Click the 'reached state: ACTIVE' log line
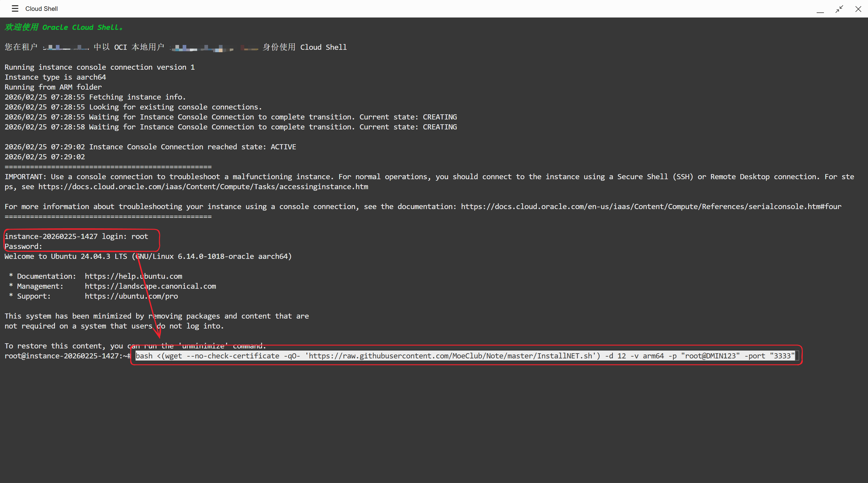868x483 pixels. (150, 147)
